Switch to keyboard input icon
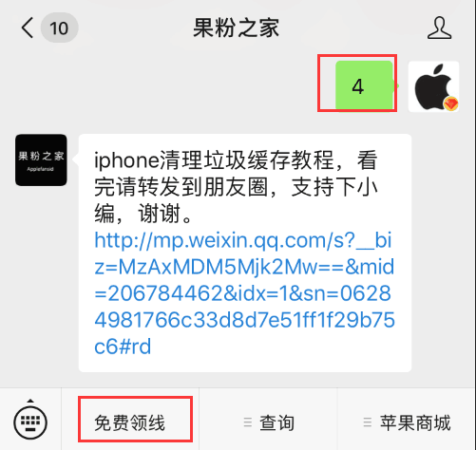 30,422
